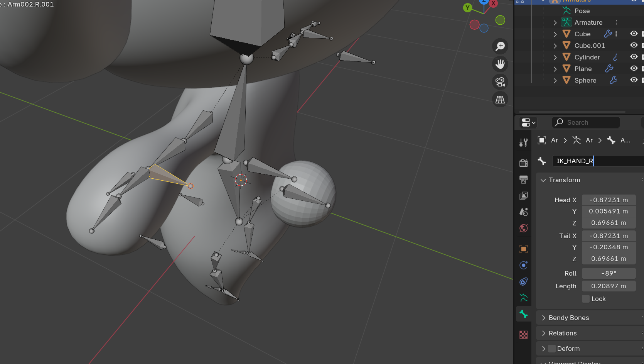Click the IK_HAND_R bone name field

tap(598, 161)
